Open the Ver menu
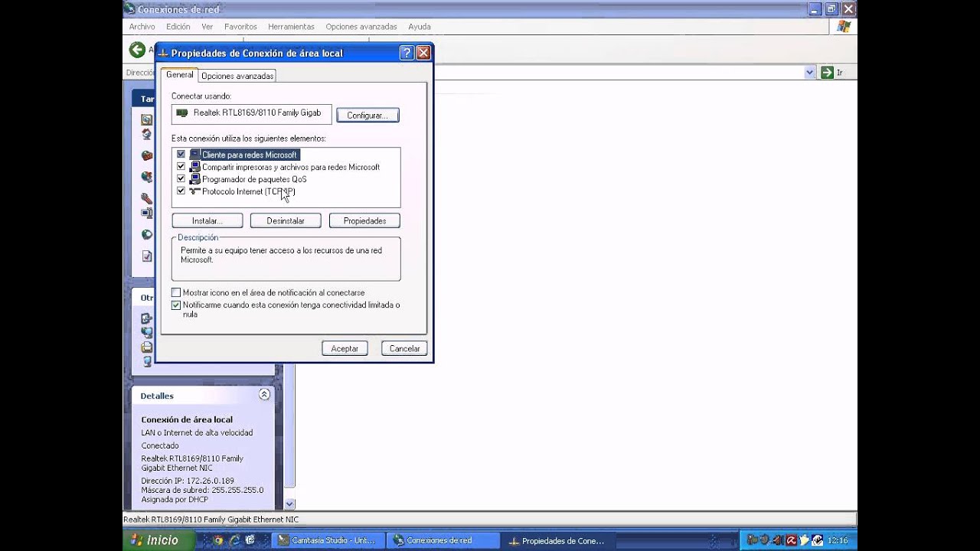980x551 pixels. click(x=207, y=26)
